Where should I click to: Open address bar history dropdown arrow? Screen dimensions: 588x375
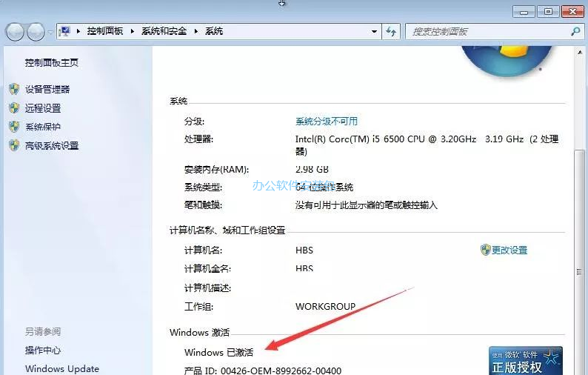(x=374, y=32)
